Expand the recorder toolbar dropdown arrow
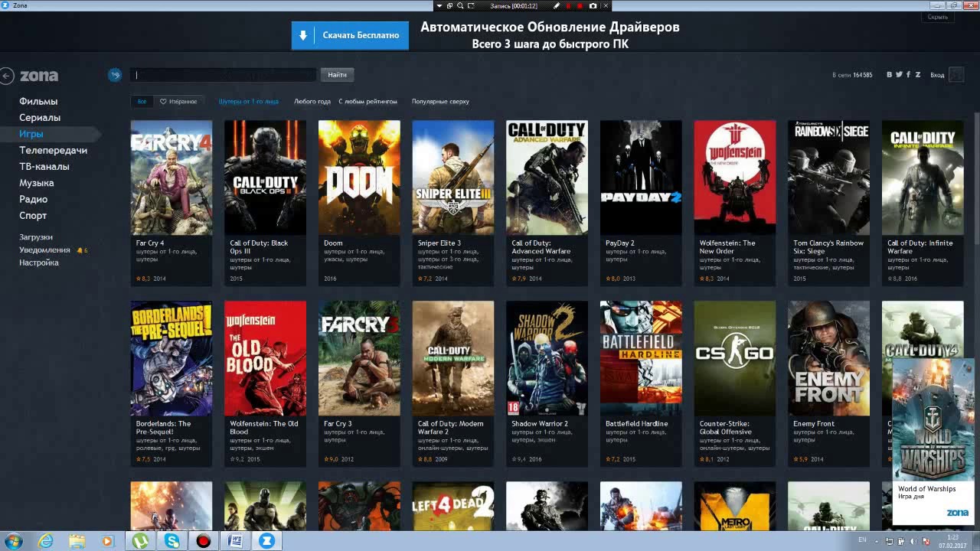Image resolution: width=980 pixels, height=551 pixels. coord(439,5)
